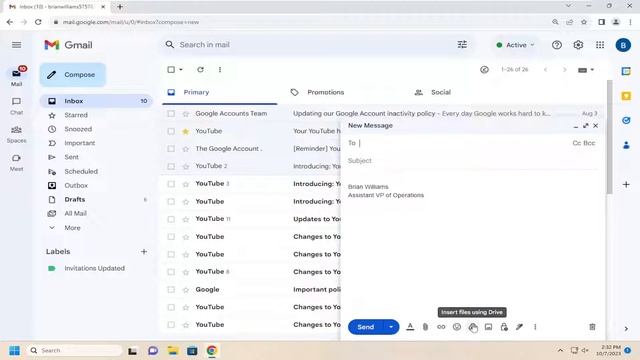Insert signature with the pen icon
This screenshot has width=640, height=360.
[519, 327]
